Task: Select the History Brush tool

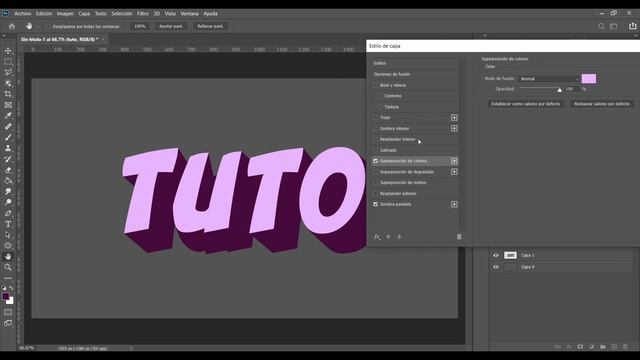Action: coord(8,159)
